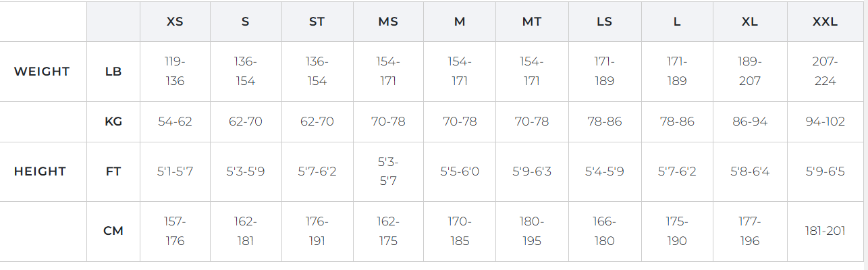
Task: Select the 181-201 cm height cell
Action: click(825, 231)
